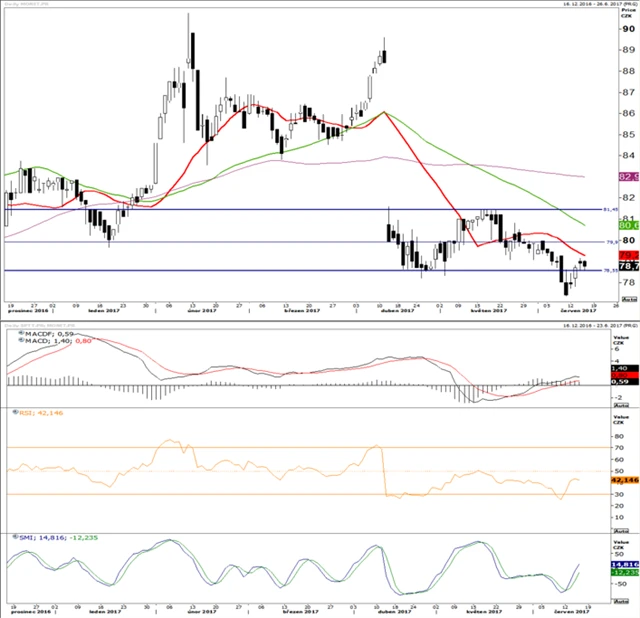Click the purple 82.9 moving average price tag

(x=629, y=177)
